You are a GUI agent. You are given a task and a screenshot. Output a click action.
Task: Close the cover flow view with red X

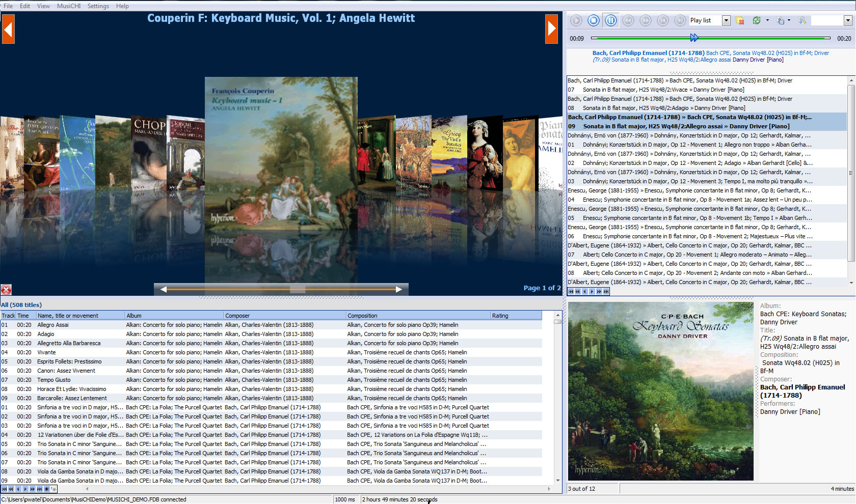(6, 290)
